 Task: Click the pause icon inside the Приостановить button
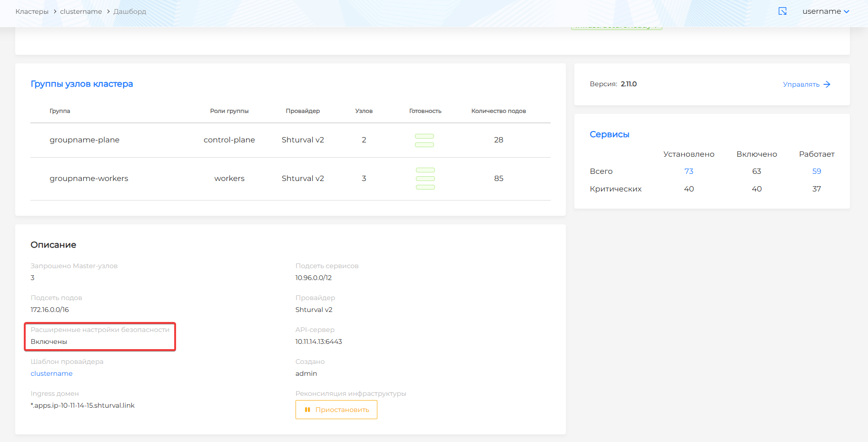click(x=307, y=409)
